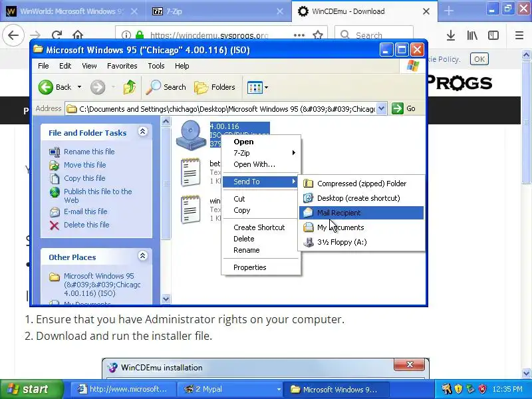Send to Desktop (create shortcut)
This screenshot has width=532, height=399.
point(361,198)
